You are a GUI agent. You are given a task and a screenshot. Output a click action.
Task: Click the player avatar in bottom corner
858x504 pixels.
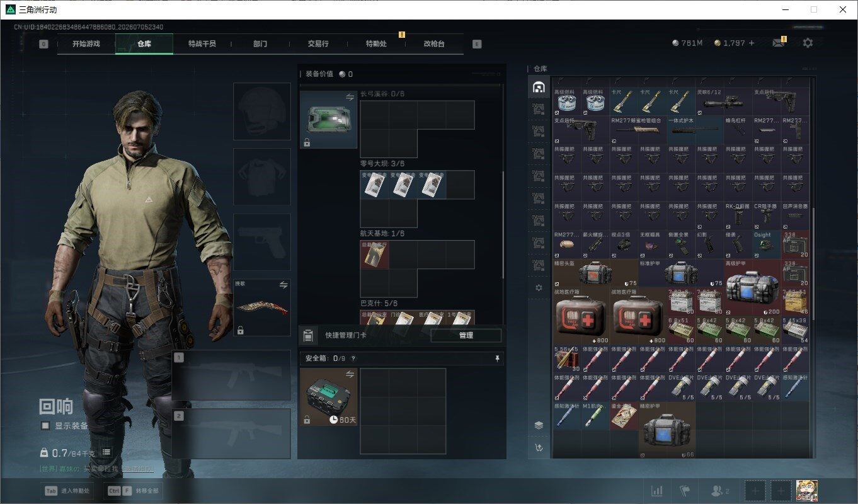[x=807, y=491]
